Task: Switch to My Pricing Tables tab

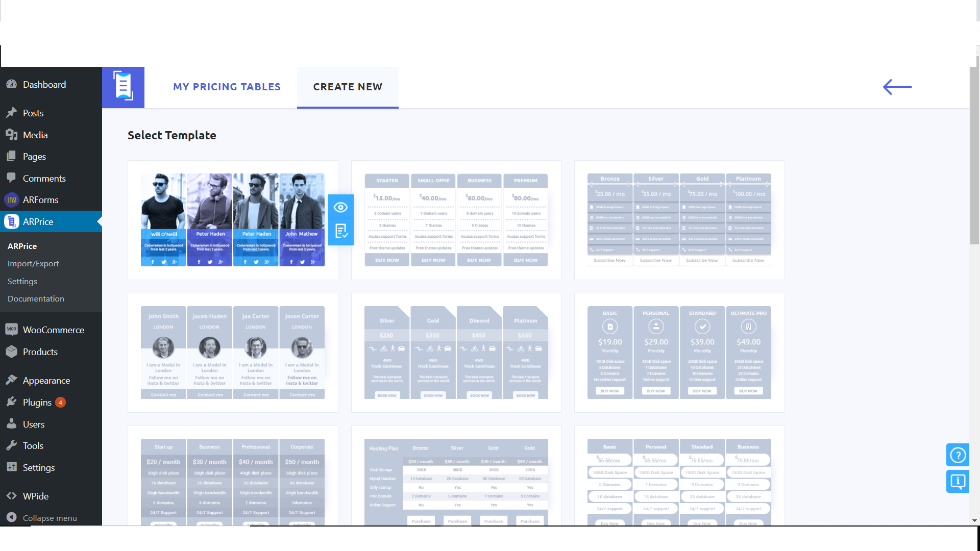Action: point(227,87)
